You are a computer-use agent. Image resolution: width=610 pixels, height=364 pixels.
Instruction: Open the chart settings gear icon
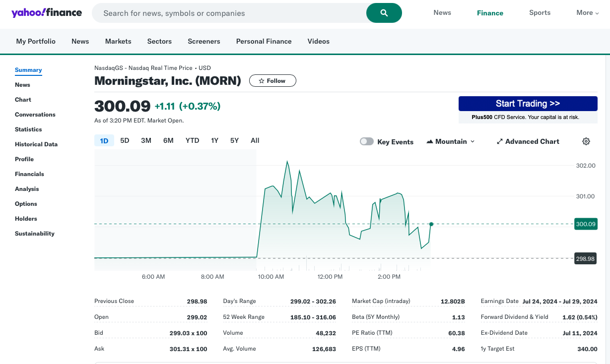[x=586, y=141]
